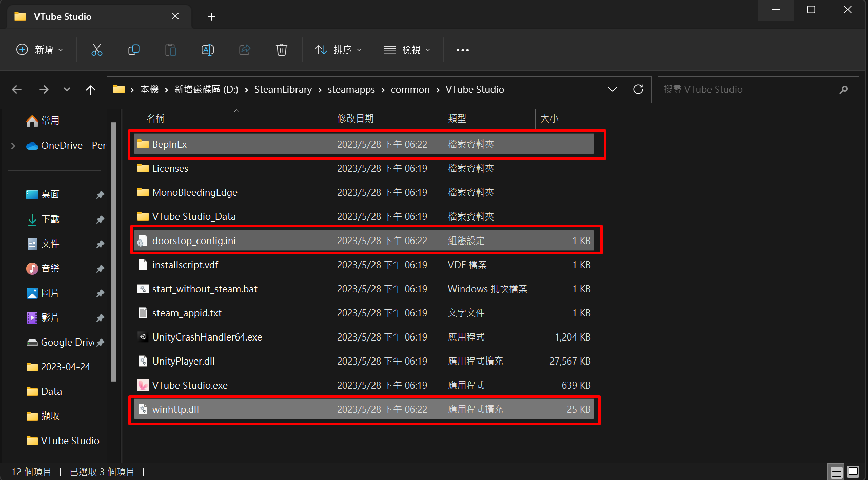Navigate to SteamLibrary in breadcrumb
868x480 pixels.
(x=283, y=89)
